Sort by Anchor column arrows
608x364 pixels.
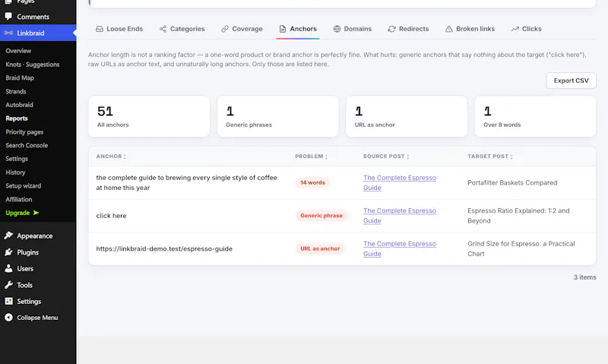coord(125,157)
